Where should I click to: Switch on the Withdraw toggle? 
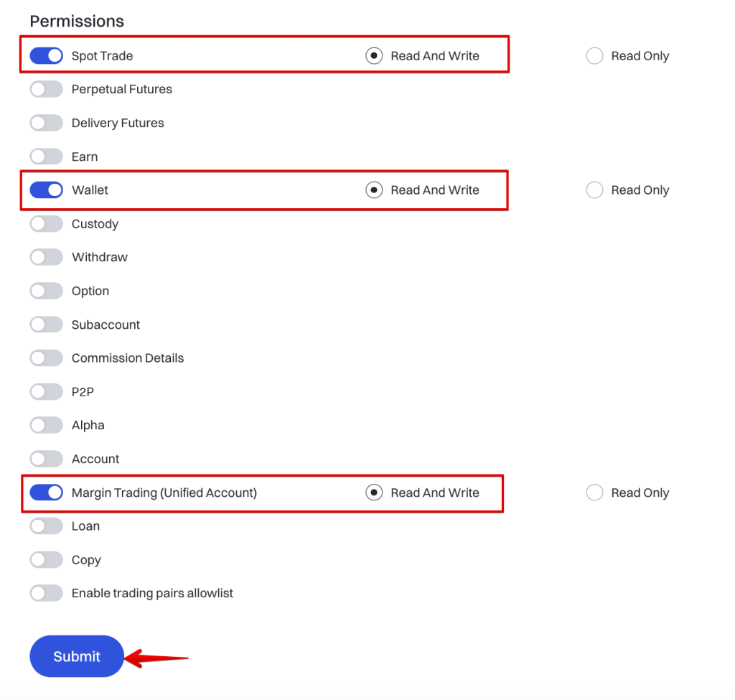click(46, 257)
